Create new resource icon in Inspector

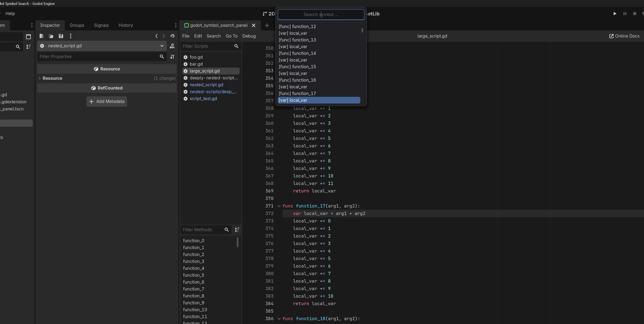click(41, 36)
